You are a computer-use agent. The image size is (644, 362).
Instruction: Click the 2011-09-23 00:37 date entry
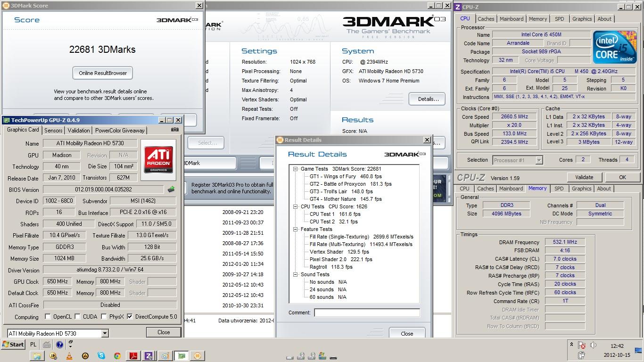click(x=243, y=222)
